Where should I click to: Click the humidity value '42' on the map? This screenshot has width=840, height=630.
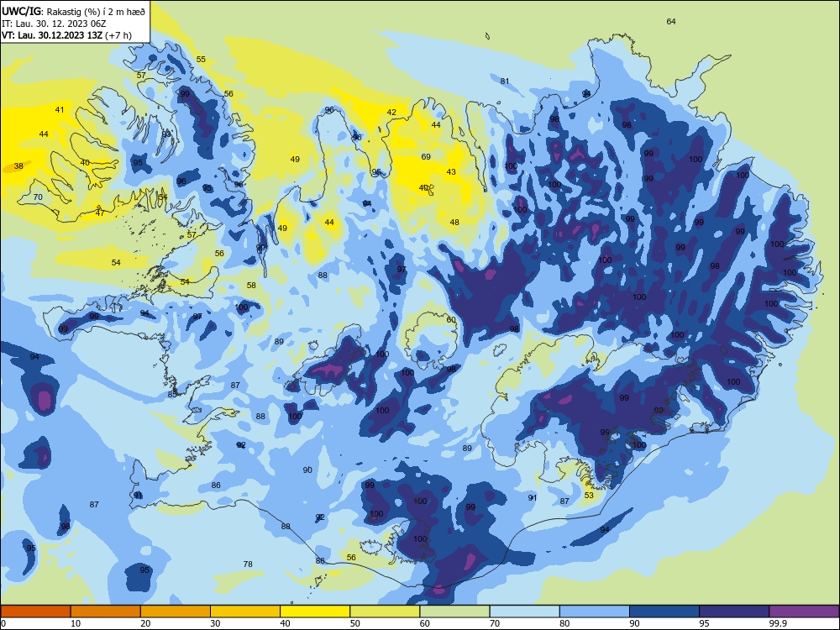(391, 112)
